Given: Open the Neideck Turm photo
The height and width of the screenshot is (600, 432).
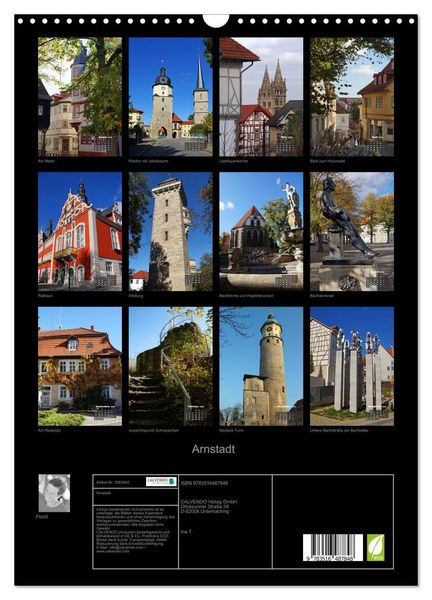Looking at the screenshot, I should tap(261, 366).
